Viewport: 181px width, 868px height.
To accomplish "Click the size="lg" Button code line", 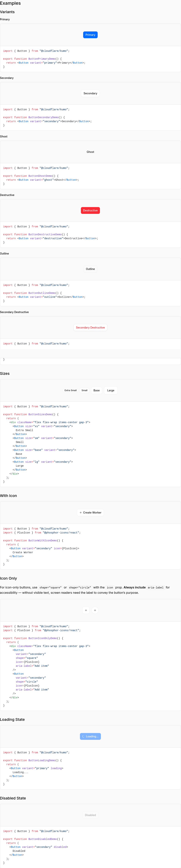I will (43, 462).
